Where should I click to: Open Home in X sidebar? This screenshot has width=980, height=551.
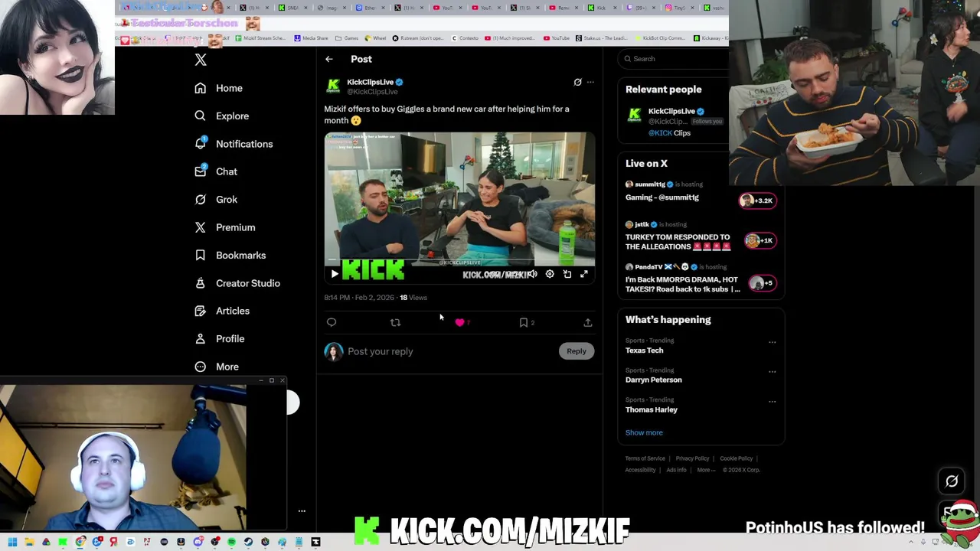pos(218,88)
